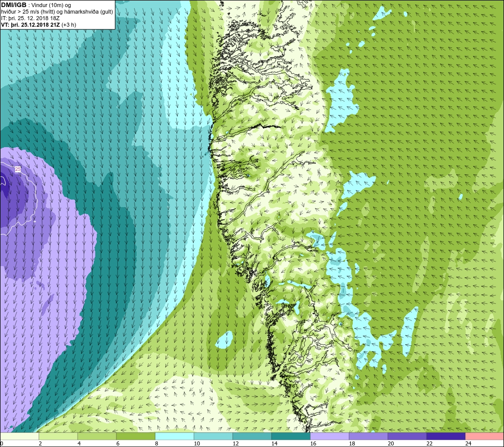Click the 'DMI/IGB' title text
This screenshot has height=447, width=504.
[x=14, y=5]
